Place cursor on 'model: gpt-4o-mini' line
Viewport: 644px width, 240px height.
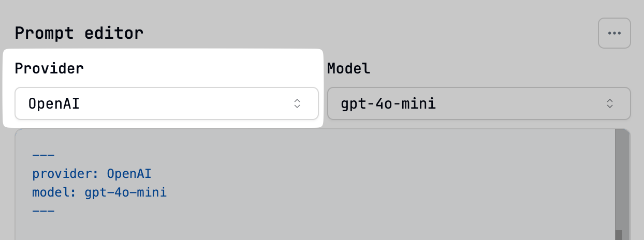(99, 192)
